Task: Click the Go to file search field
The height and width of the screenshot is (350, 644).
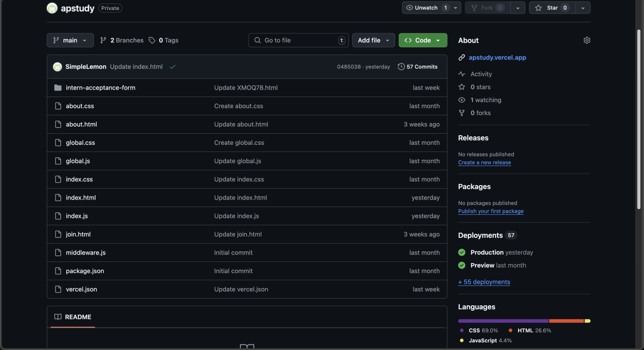Action: (298, 40)
